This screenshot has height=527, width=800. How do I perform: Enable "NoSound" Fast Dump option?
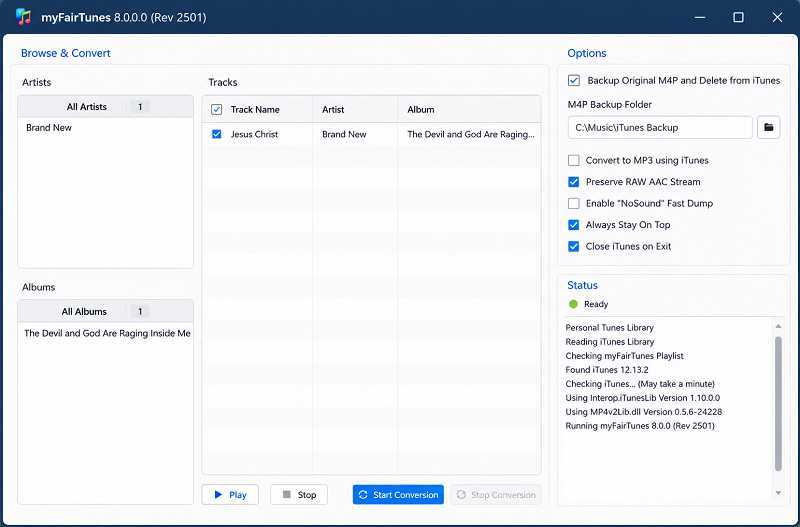coord(573,203)
